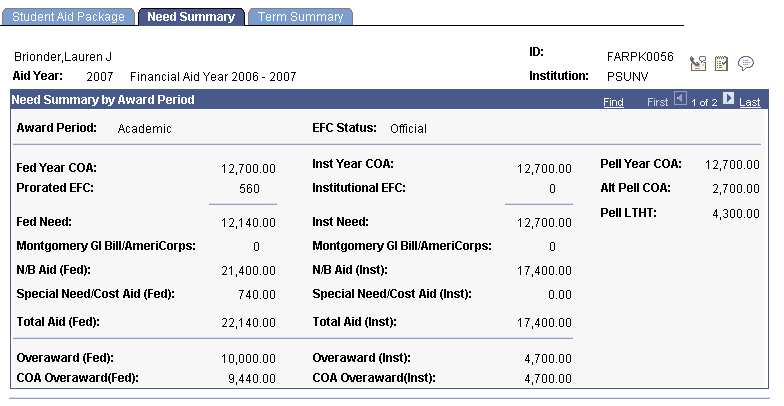Show next award period row arrow

click(x=729, y=99)
